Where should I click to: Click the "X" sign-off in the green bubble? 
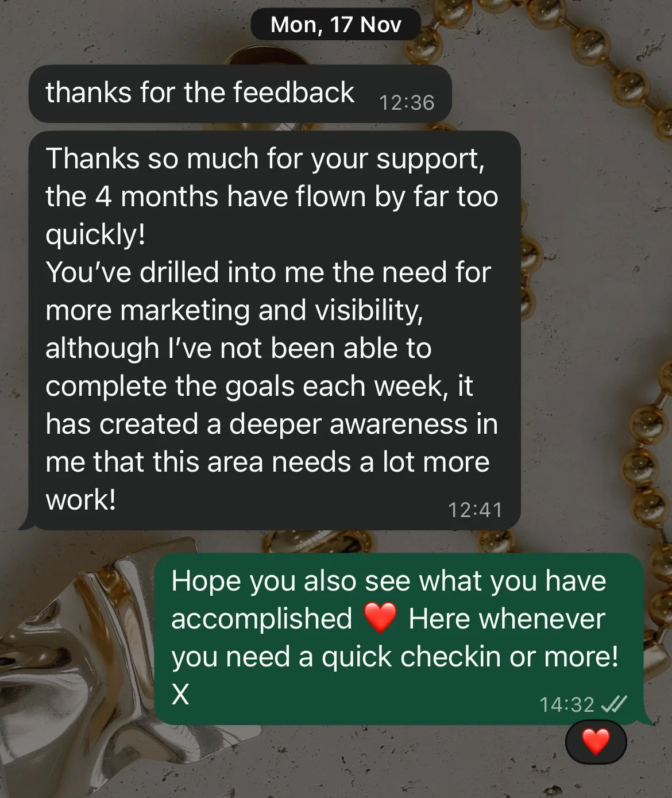pyautogui.click(x=180, y=695)
